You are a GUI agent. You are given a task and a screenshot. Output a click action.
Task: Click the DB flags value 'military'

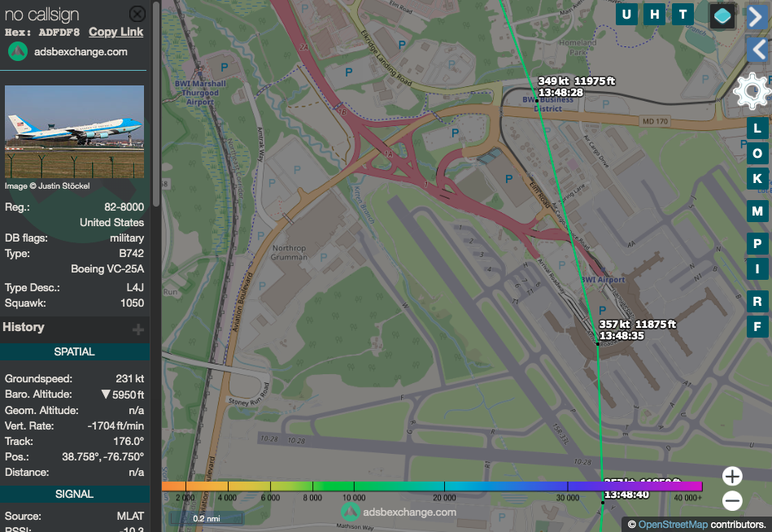127,238
